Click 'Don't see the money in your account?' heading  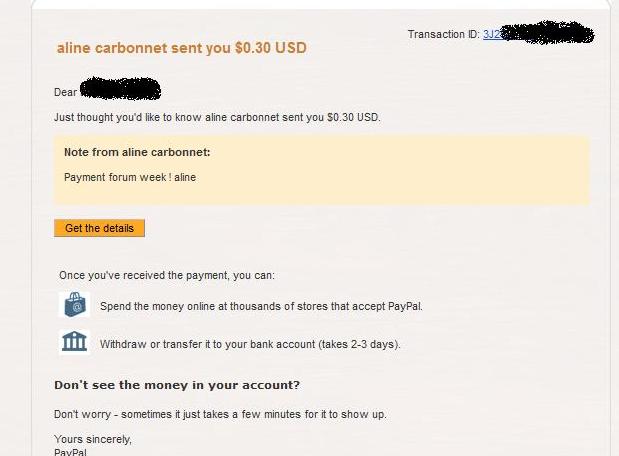(x=177, y=385)
